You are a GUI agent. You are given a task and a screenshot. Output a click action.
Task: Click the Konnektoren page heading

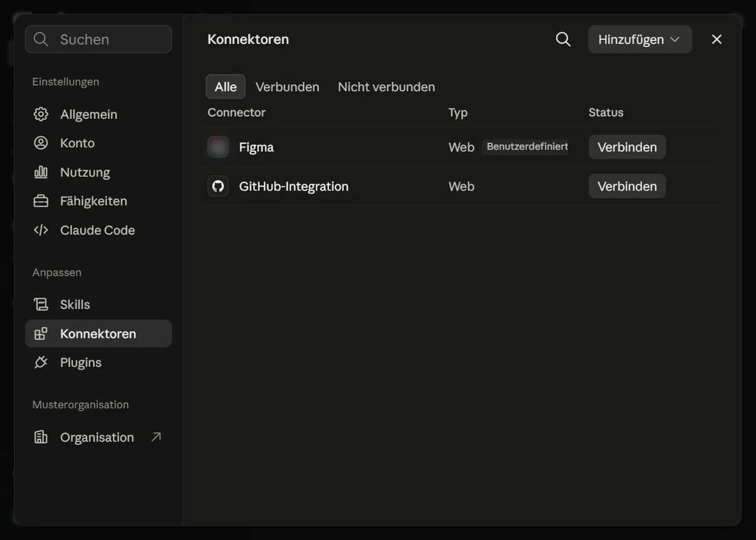point(248,40)
